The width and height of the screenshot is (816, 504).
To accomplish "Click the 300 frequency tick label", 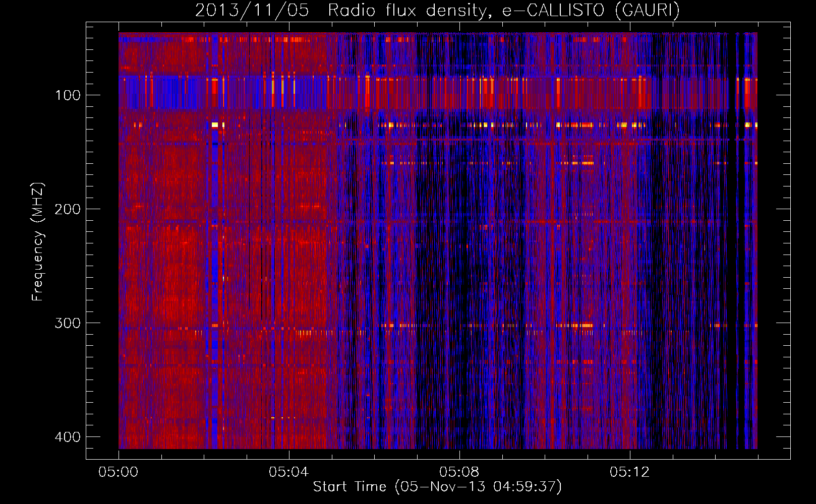I will (68, 323).
